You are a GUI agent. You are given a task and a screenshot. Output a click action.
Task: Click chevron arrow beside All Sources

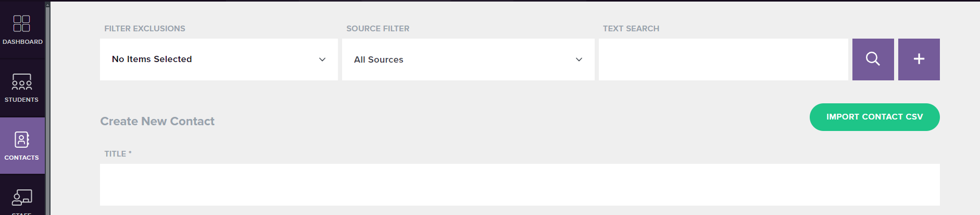[x=579, y=59]
